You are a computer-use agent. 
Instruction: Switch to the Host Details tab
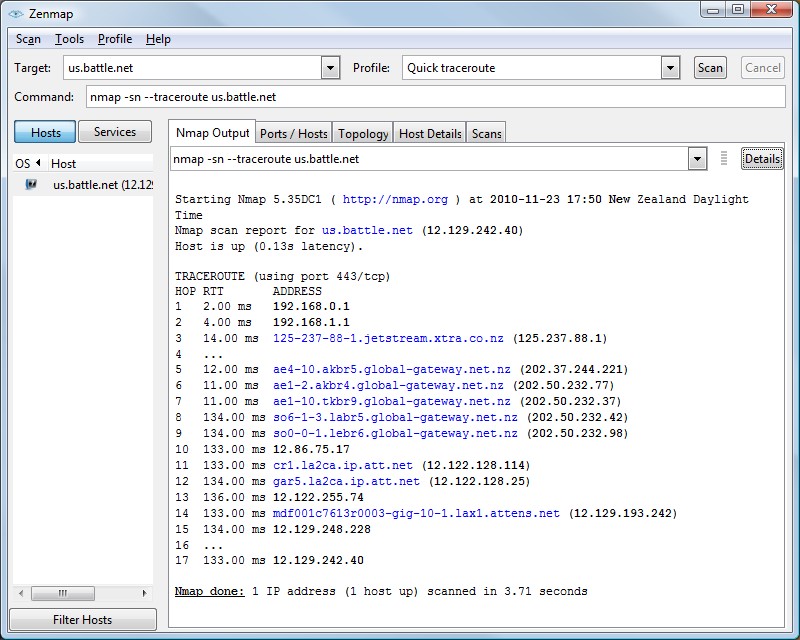click(430, 134)
